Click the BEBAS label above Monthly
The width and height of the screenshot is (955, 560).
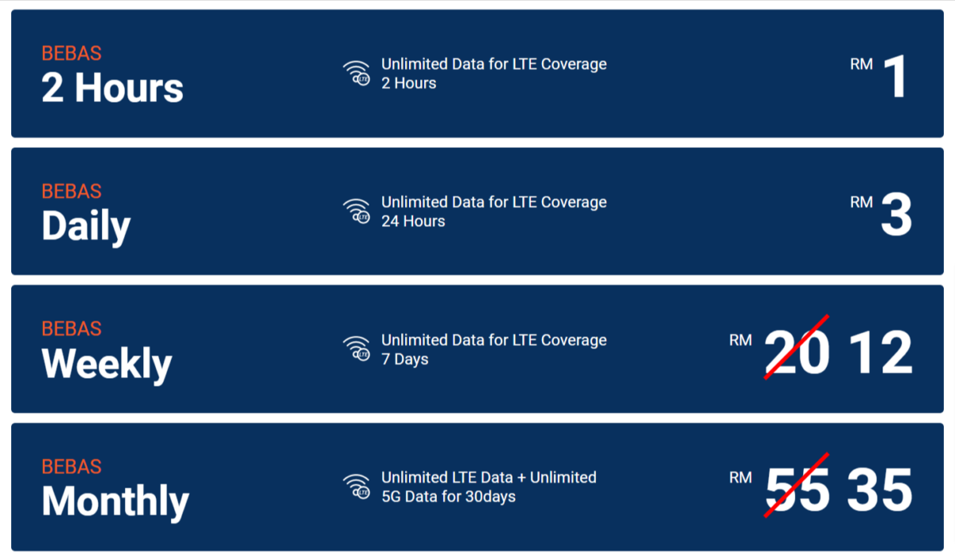[x=72, y=467]
